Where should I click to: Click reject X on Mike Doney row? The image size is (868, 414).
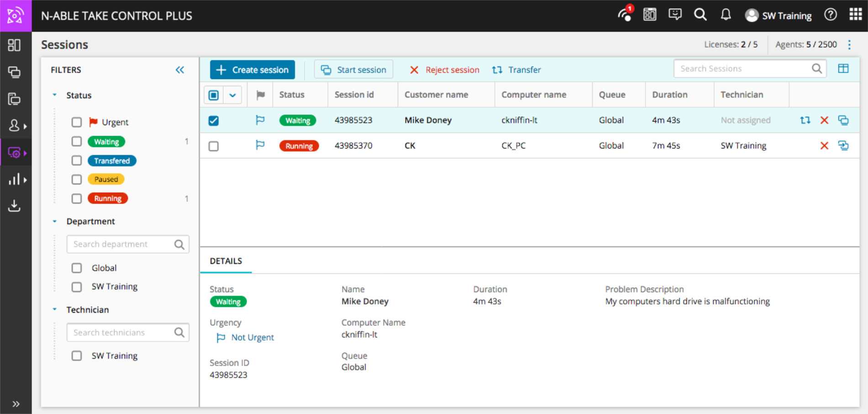pos(824,120)
